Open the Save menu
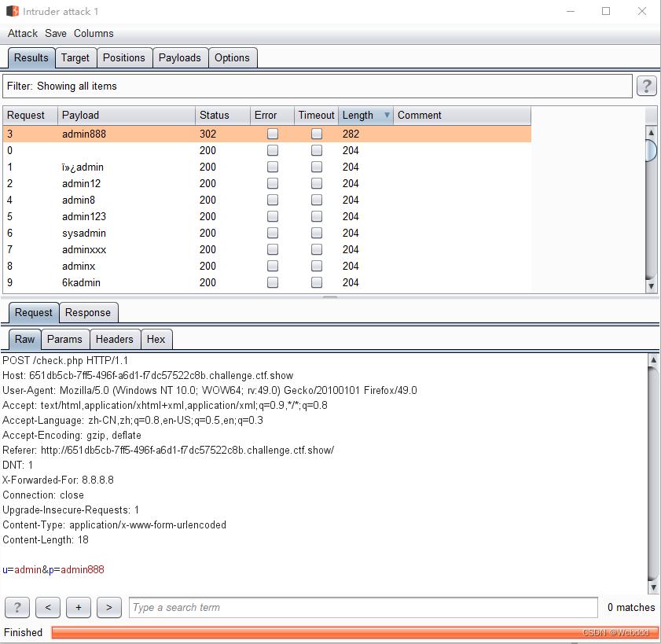 pos(56,33)
